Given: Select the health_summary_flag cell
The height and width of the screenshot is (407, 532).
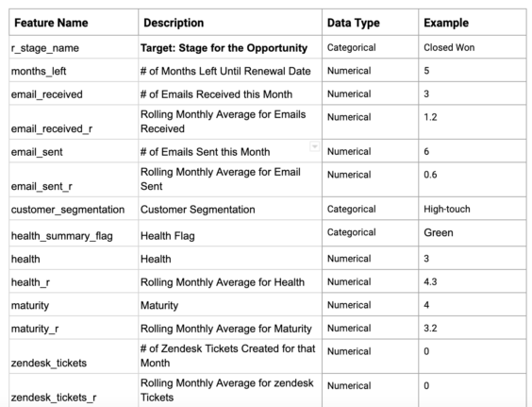Looking at the screenshot, I should coord(74,233).
